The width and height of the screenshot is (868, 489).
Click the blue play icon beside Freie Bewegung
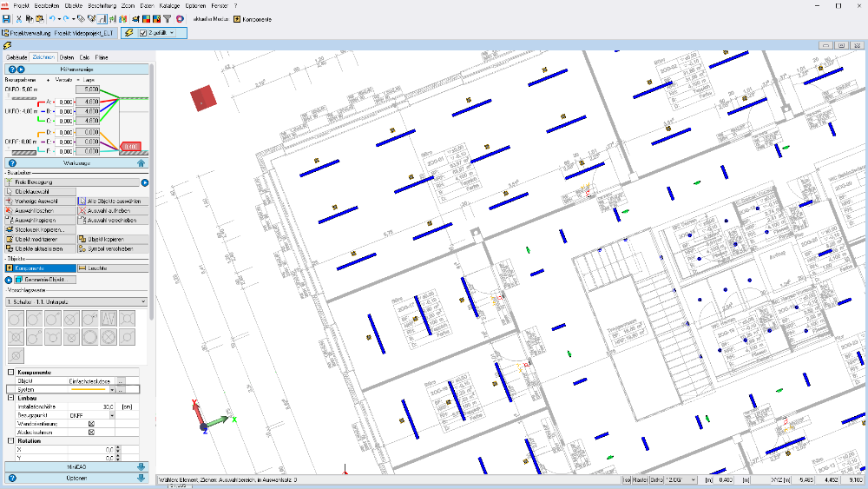(x=145, y=182)
